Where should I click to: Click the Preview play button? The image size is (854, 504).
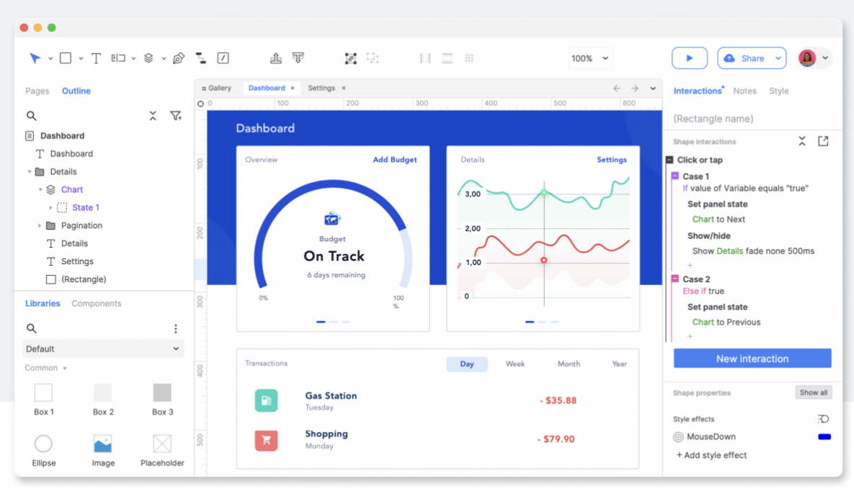click(689, 58)
